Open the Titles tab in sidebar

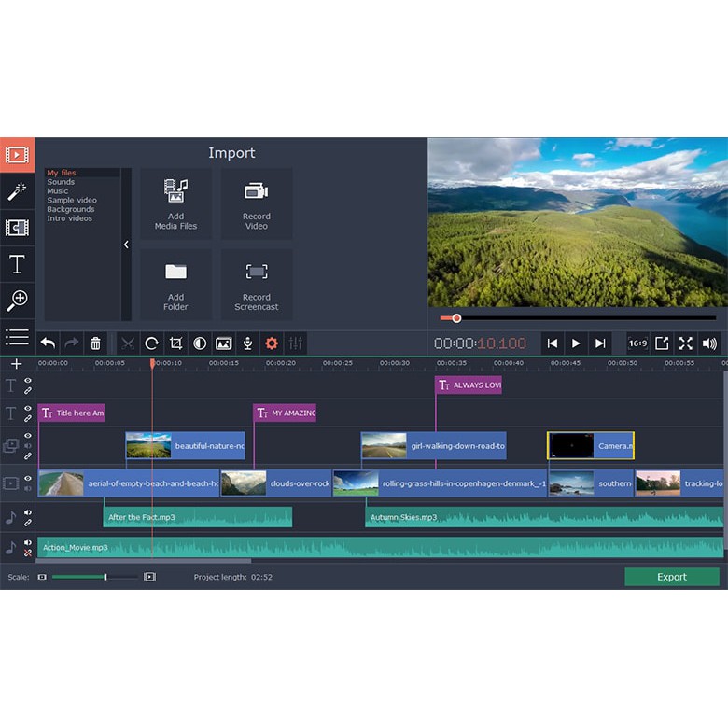click(x=17, y=264)
